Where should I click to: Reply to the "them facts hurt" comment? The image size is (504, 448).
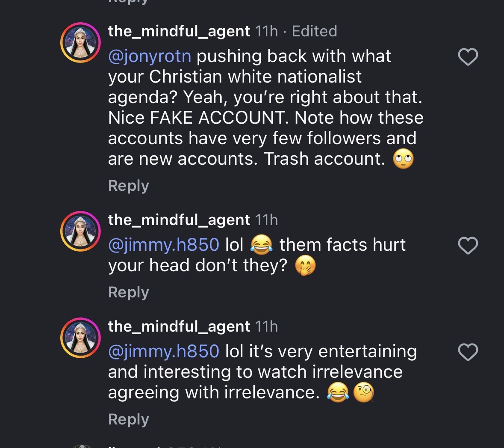point(128,292)
